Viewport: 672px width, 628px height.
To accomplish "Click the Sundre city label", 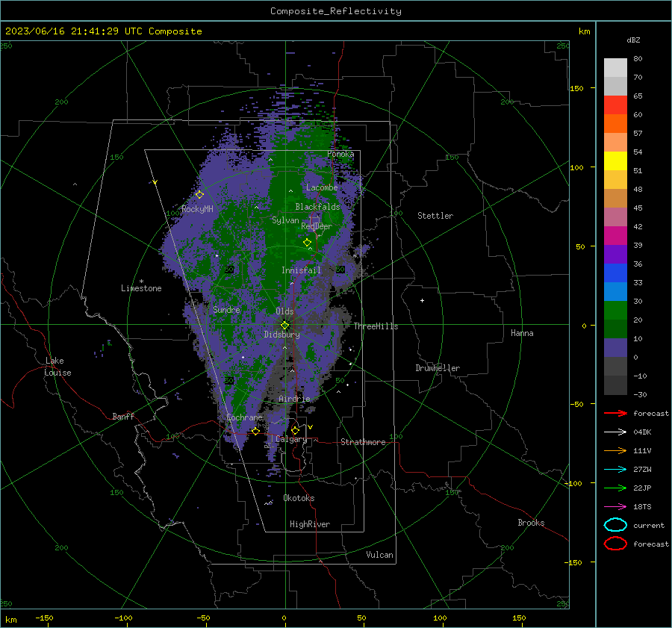I will coord(226,309).
